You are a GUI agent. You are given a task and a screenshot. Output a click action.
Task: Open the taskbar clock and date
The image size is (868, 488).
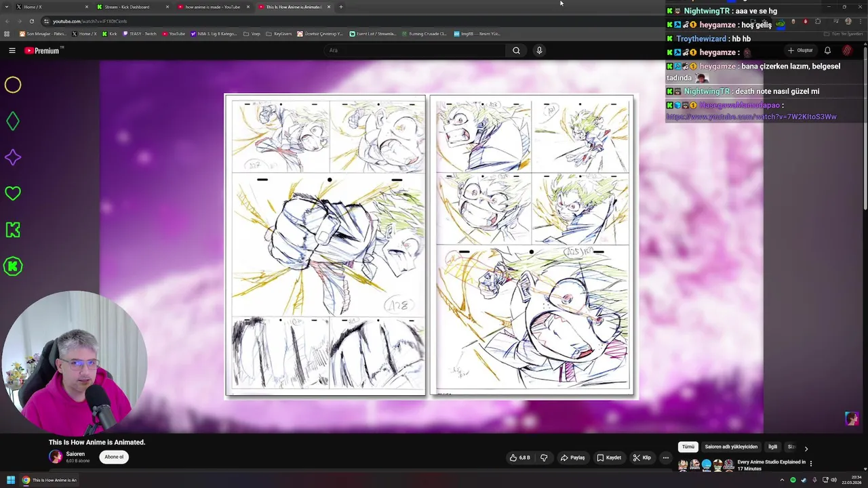pos(851,480)
